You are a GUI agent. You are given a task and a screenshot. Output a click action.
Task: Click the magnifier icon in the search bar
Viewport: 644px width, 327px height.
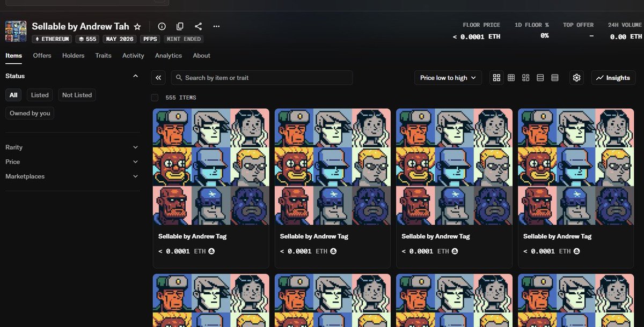click(x=179, y=78)
